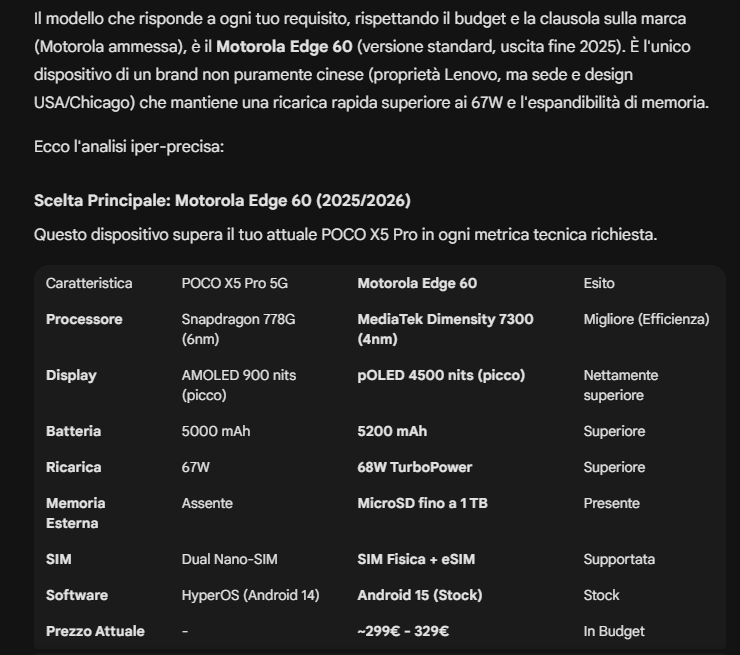Click the 'POCO X5 Pro 5G' column header
The height and width of the screenshot is (655, 740).
point(234,283)
